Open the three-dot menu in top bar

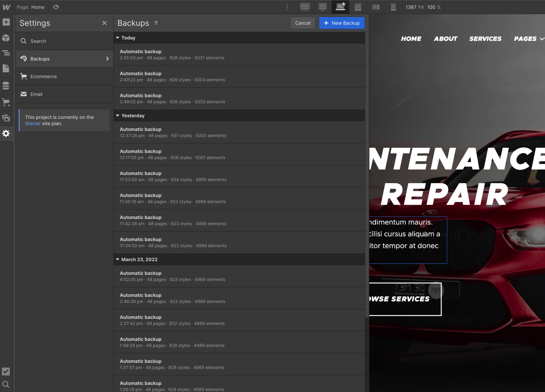point(287,7)
